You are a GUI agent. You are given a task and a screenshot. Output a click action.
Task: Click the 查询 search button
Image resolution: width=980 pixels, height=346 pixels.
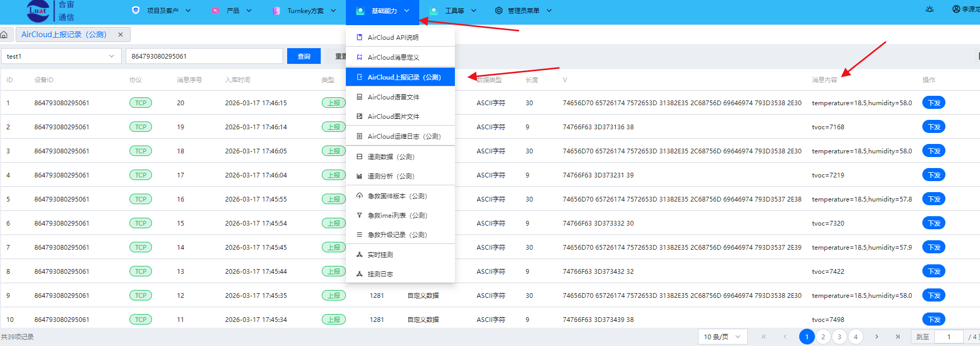click(304, 56)
